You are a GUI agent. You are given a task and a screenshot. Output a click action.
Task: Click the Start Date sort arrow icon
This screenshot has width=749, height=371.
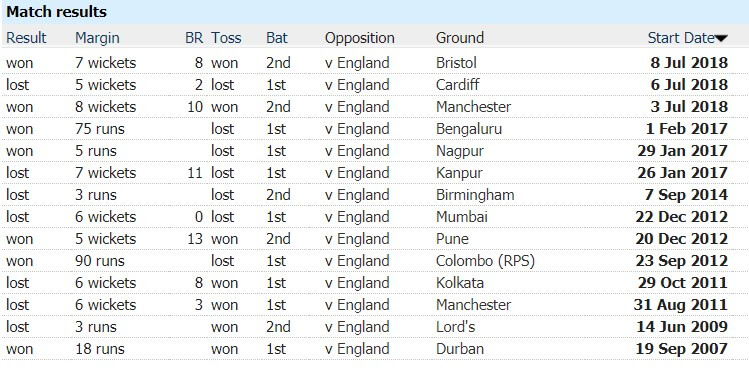pos(721,39)
